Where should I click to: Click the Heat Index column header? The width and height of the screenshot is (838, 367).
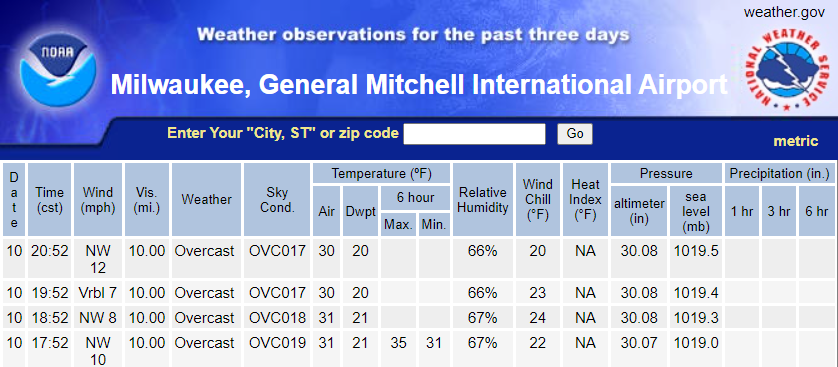[585, 200]
